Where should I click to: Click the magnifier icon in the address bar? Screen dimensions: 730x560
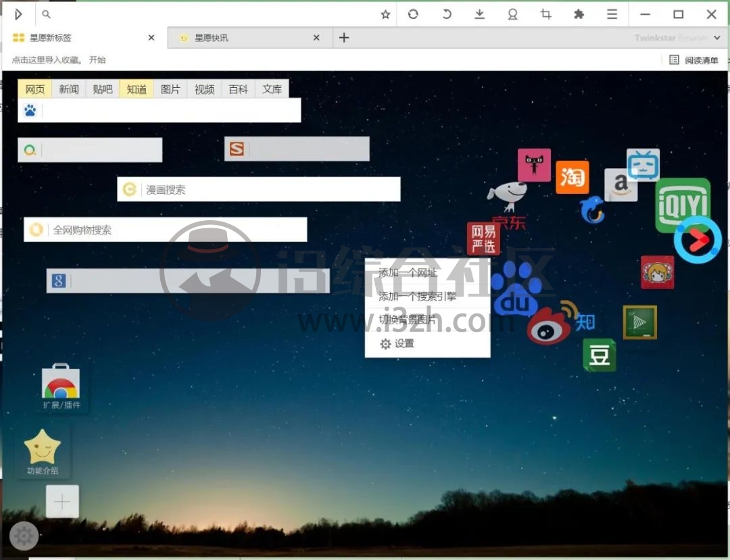click(46, 14)
